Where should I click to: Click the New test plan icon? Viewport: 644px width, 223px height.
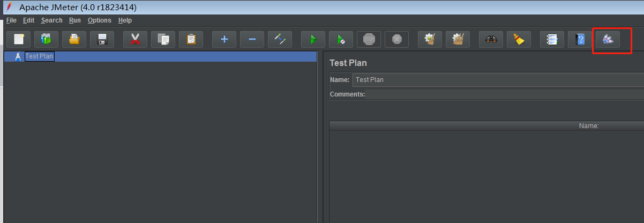[19, 39]
